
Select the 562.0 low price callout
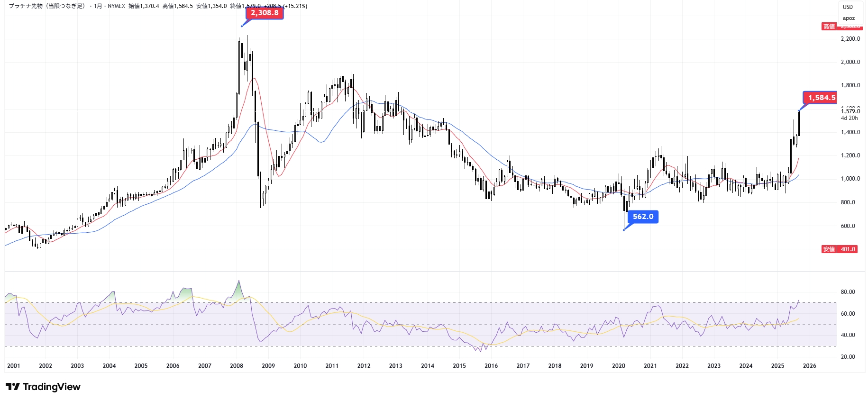[x=643, y=217]
